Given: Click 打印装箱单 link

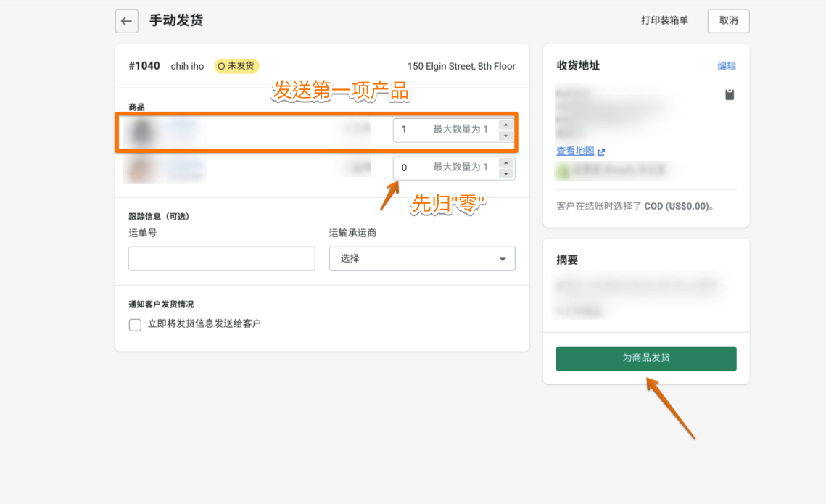Looking at the screenshot, I should tap(664, 21).
